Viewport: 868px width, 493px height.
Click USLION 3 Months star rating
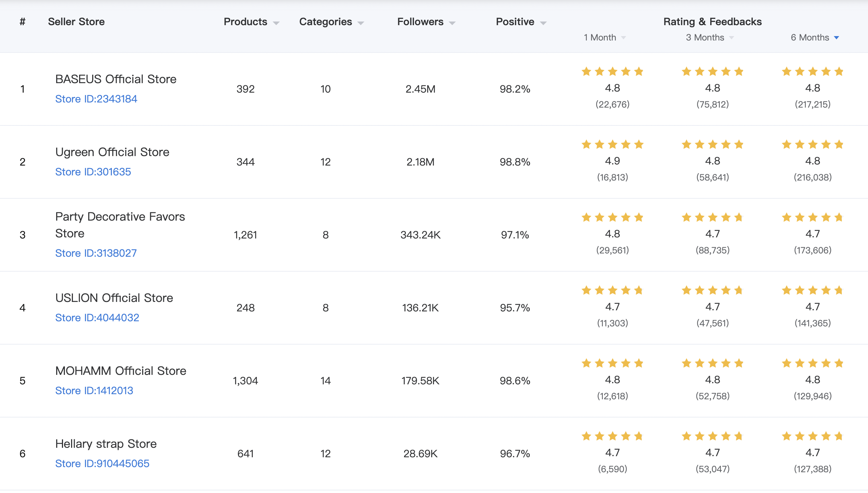[712, 290]
